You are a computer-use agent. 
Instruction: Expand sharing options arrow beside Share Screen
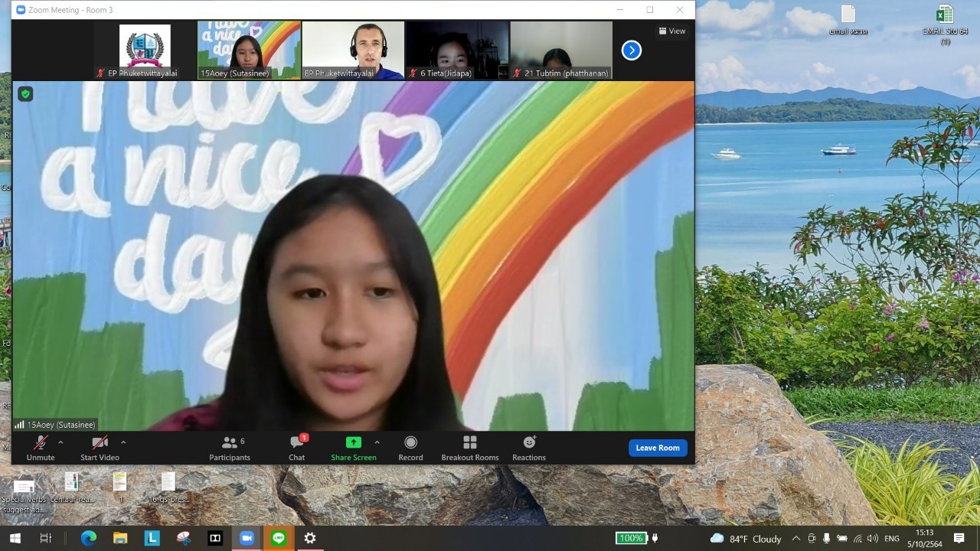click(x=377, y=442)
